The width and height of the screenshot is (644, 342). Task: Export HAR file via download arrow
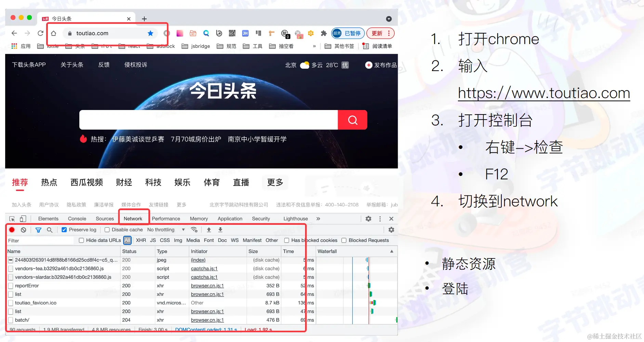[x=221, y=230]
